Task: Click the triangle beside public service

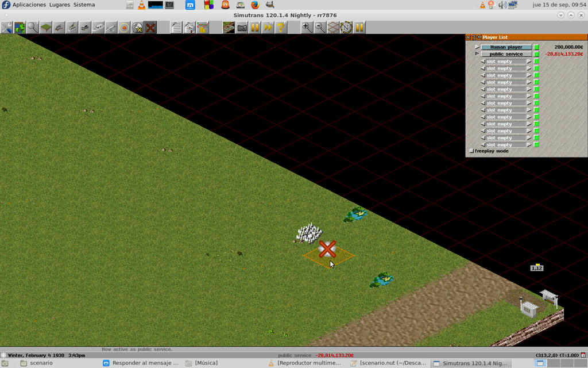Action: (x=477, y=53)
